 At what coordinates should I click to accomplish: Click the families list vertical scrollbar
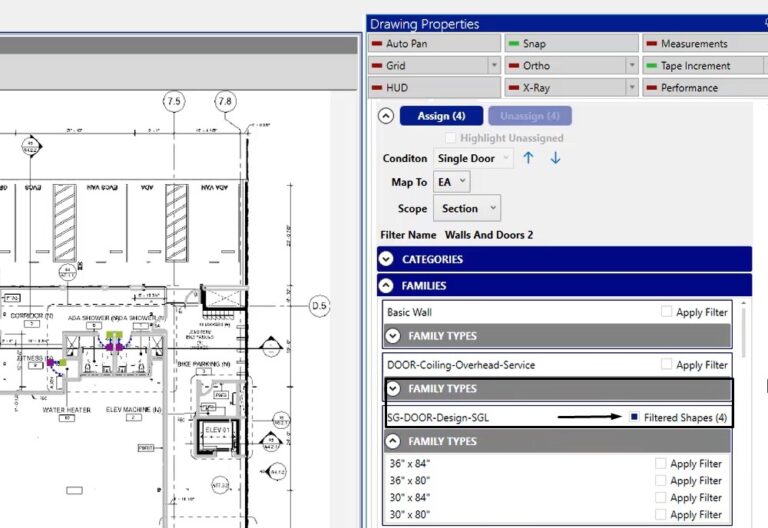coord(744,333)
